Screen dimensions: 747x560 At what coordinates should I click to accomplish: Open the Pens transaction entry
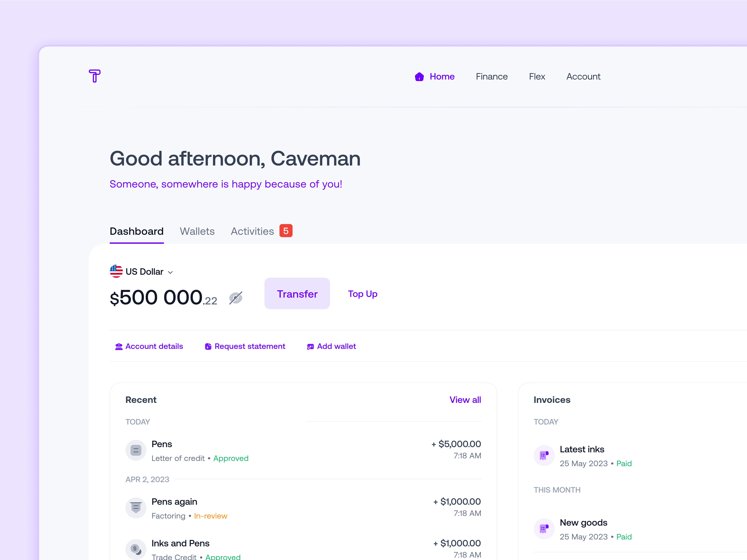click(x=162, y=444)
